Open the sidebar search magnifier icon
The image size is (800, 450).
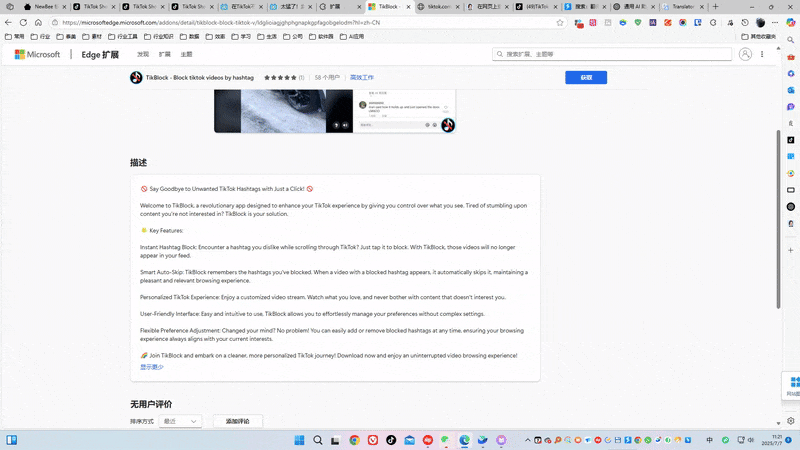(x=790, y=39)
